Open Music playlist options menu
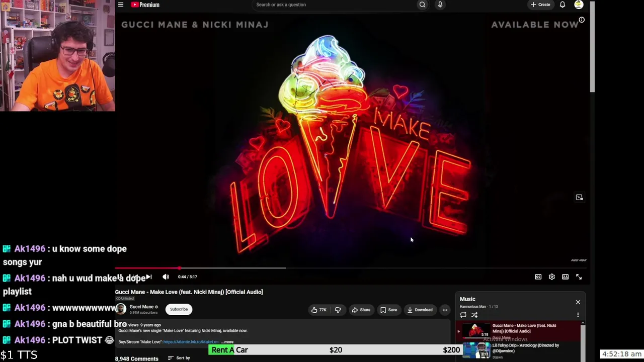 coord(578,315)
